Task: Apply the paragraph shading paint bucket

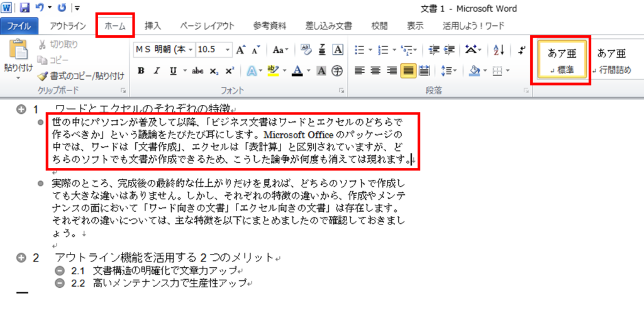Action: click(474, 70)
